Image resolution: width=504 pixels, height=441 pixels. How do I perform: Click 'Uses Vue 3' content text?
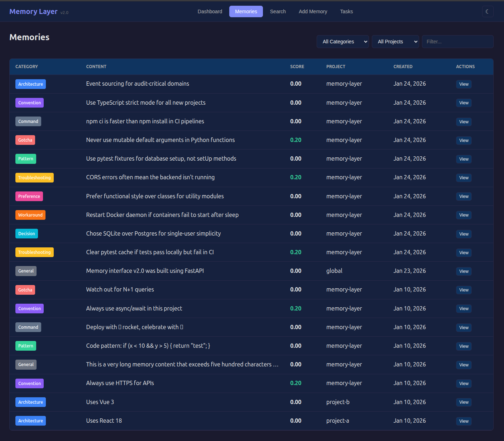pos(100,402)
